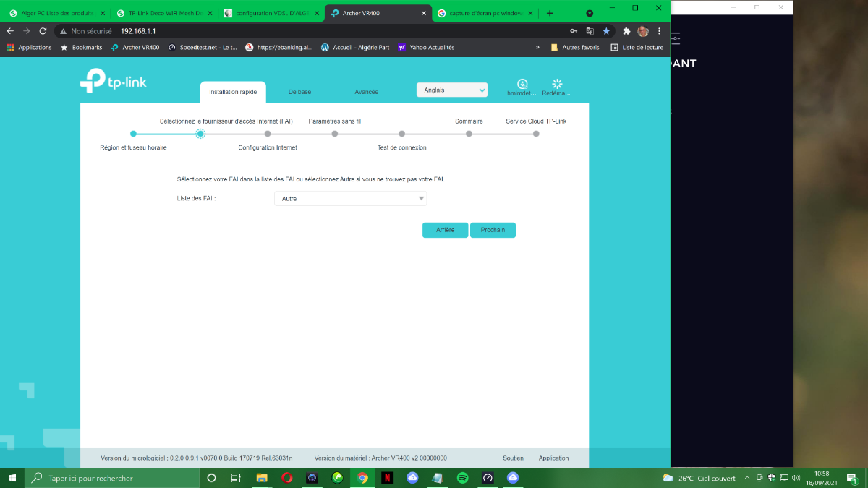Expand the Liste des FAI dropdown

(x=350, y=198)
